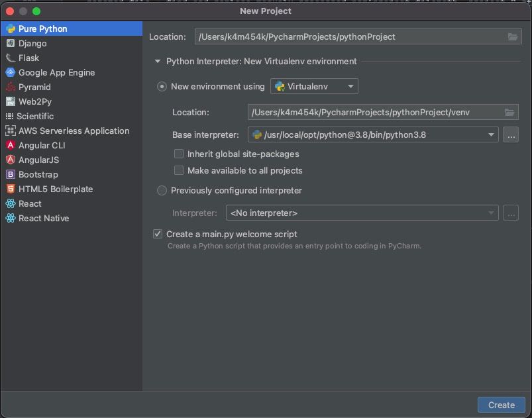This screenshot has width=532, height=418.
Task: Select the Pure Python project type
Action: pos(72,29)
